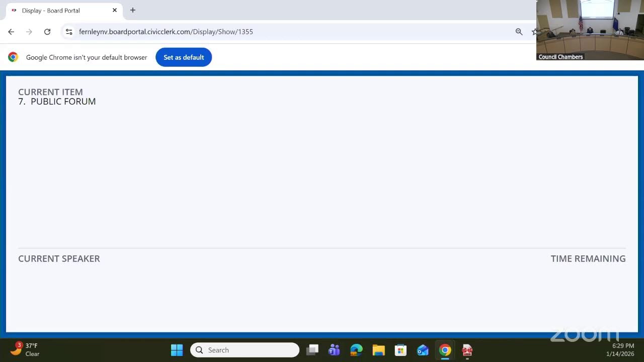Open Task View from the taskbar
Viewport: 644px width, 362px height.
pyautogui.click(x=312, y=350)
